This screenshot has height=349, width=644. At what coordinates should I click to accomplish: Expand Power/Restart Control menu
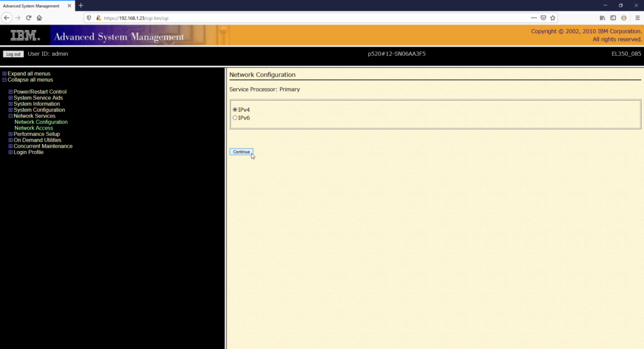tap(11, 92)
